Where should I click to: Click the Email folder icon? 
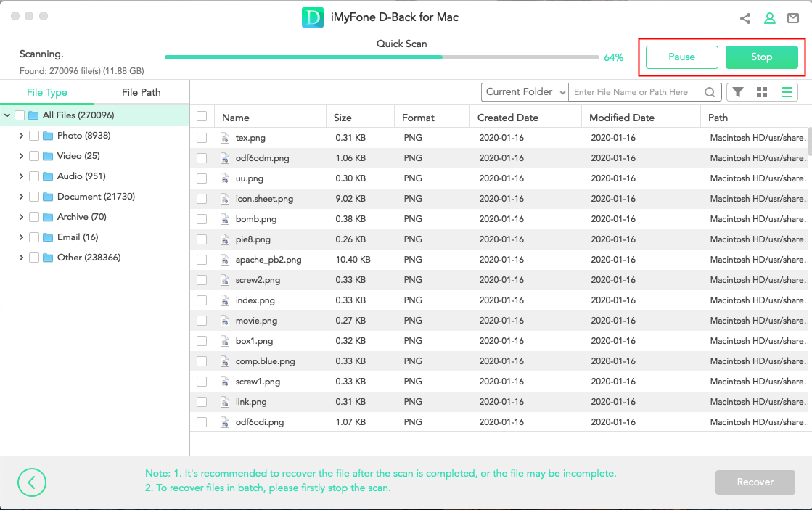coord(48,237)
